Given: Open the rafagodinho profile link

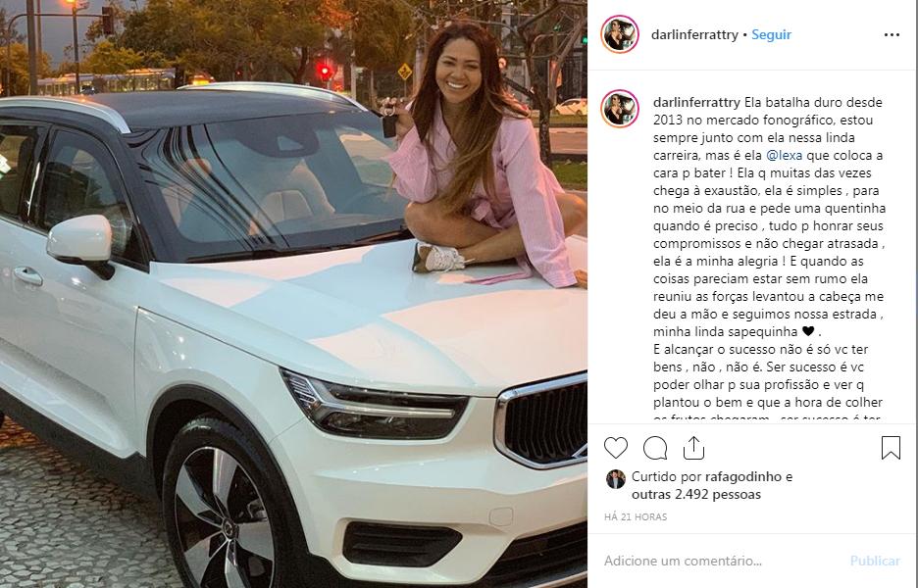Looking at the screenshot, I should click(x=743, y=477).
